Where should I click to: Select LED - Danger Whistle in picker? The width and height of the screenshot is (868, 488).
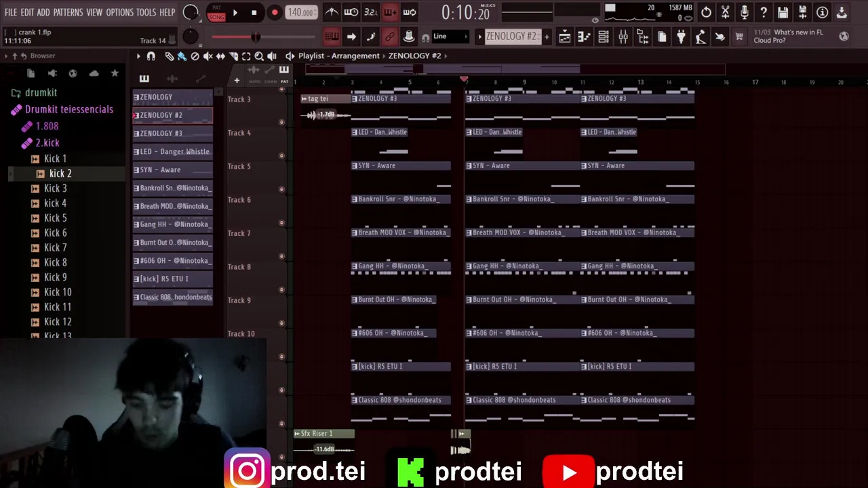tap(173, 152)
